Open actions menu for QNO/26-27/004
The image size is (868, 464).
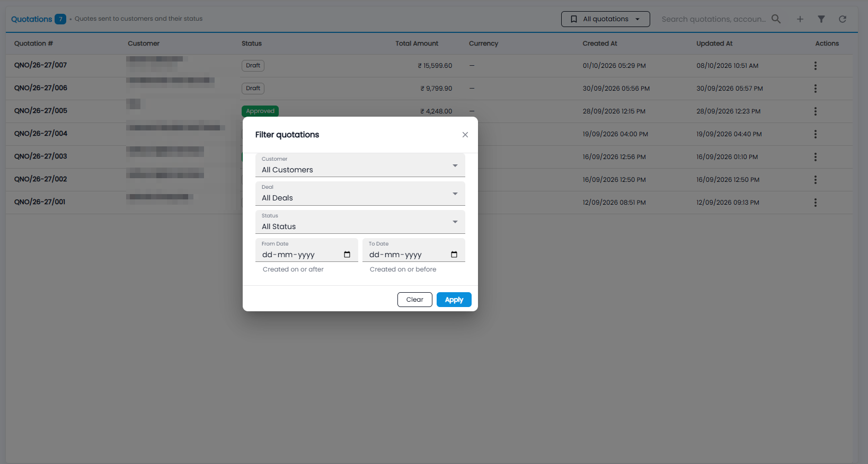816,134
